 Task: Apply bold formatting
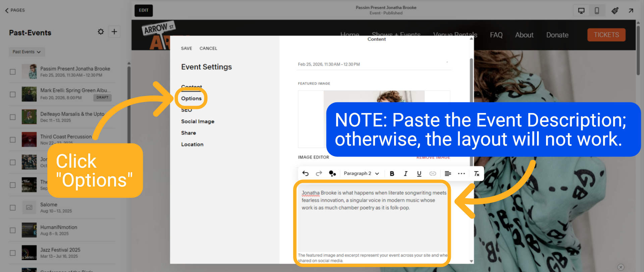[x=392, y=173]
